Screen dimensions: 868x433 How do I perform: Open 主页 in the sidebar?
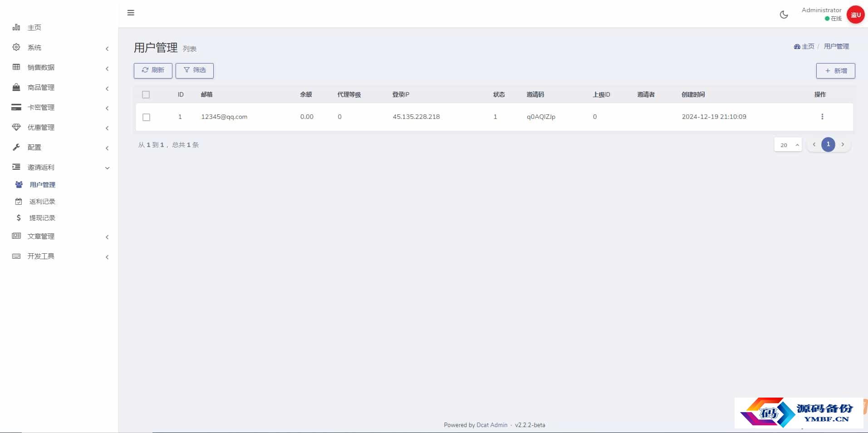coord(34,27)
